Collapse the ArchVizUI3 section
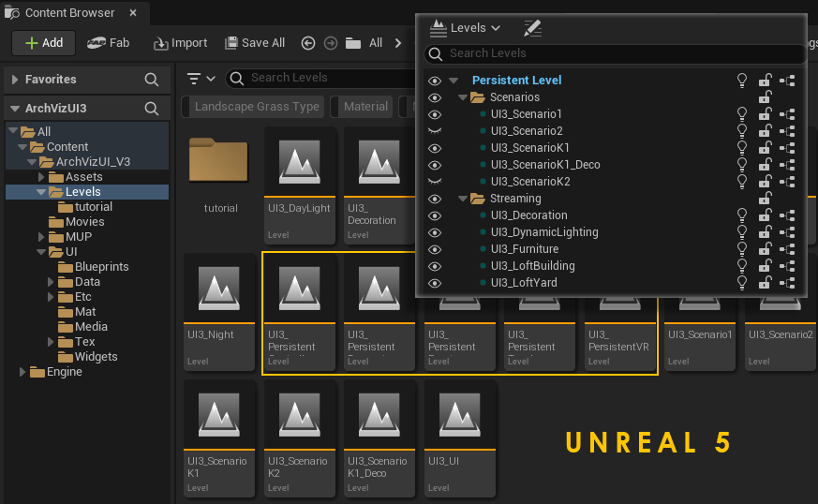 coord(15,109)
